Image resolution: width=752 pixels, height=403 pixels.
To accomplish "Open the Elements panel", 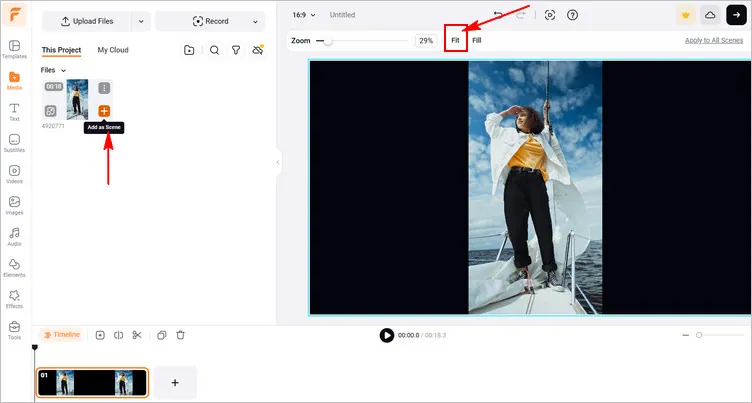I will point(14,268).
